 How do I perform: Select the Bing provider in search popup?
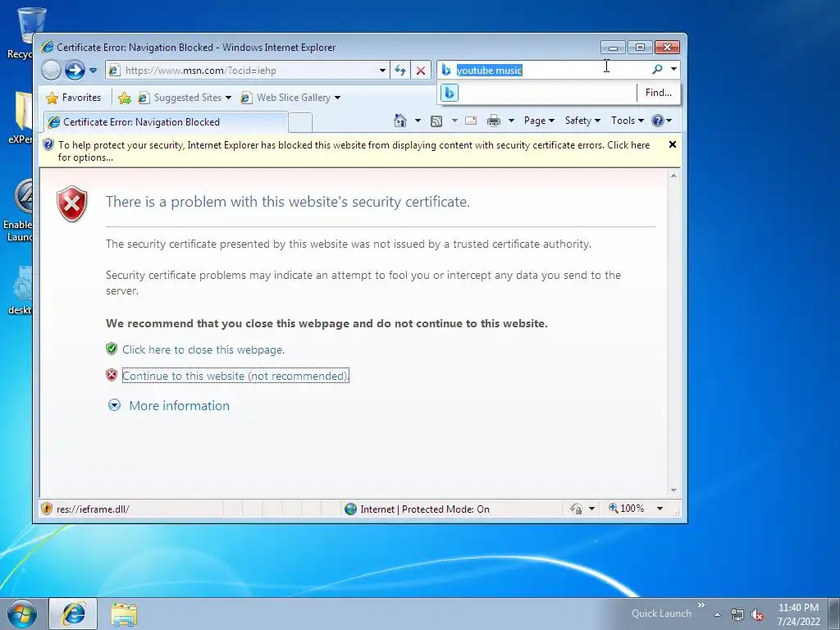(450, 93)
